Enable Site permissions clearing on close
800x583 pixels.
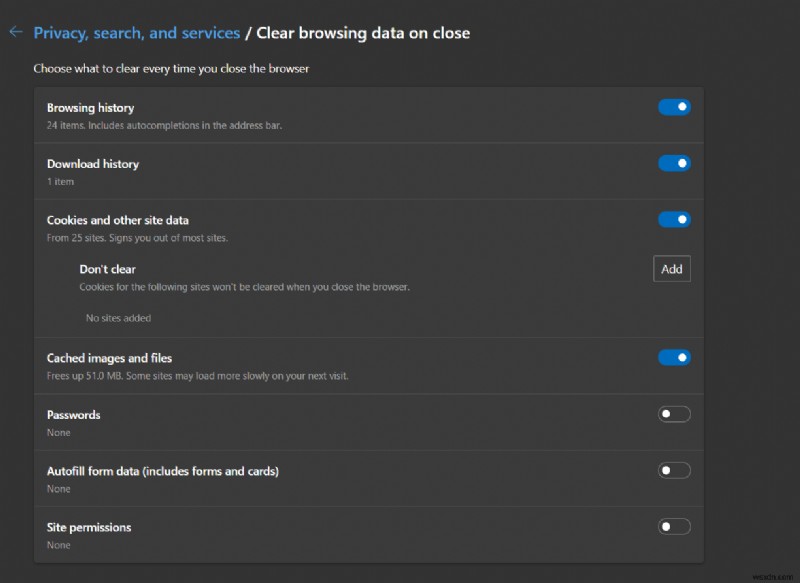[x=674, y=526]
